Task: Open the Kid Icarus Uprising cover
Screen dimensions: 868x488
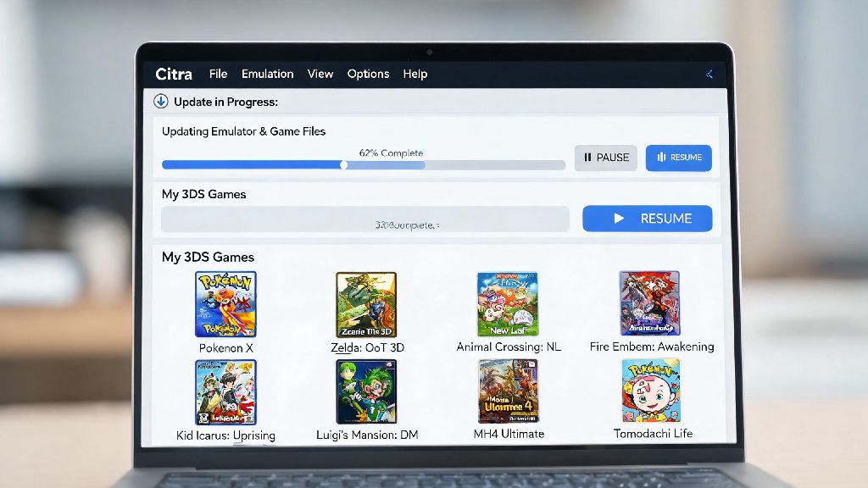Action: click(x=225, y=392)
